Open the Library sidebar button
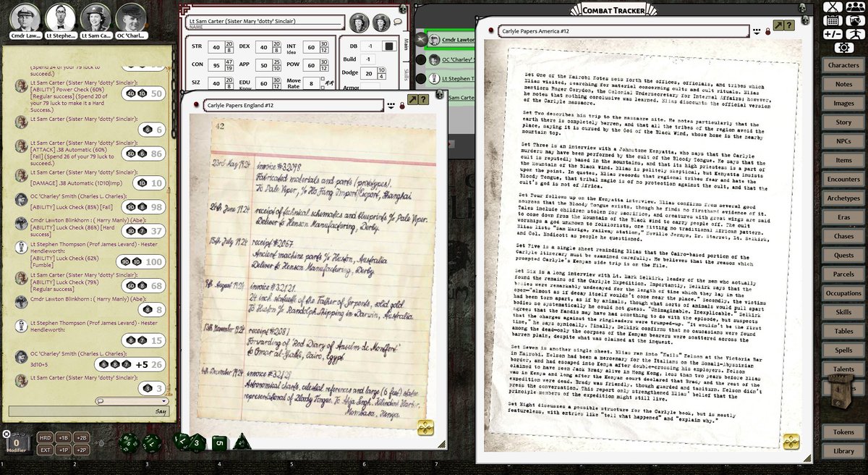The image size is (868, 475). (x=843, y=450)
